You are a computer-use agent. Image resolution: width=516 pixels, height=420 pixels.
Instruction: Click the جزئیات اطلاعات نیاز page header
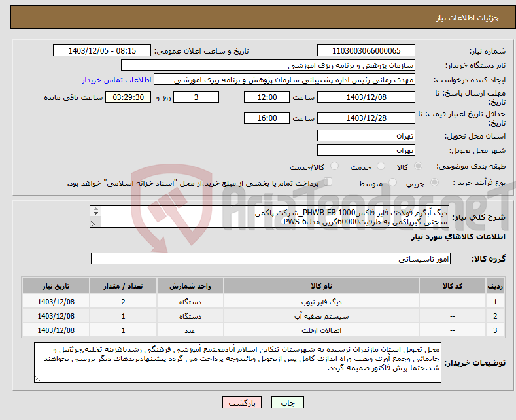tap(468, 18)
